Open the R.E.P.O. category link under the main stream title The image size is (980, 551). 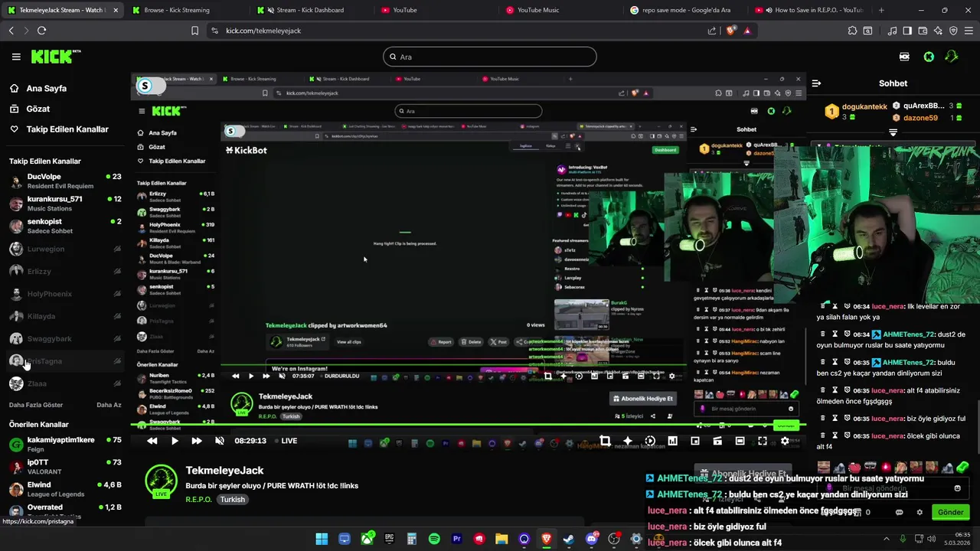coord(199,500)
